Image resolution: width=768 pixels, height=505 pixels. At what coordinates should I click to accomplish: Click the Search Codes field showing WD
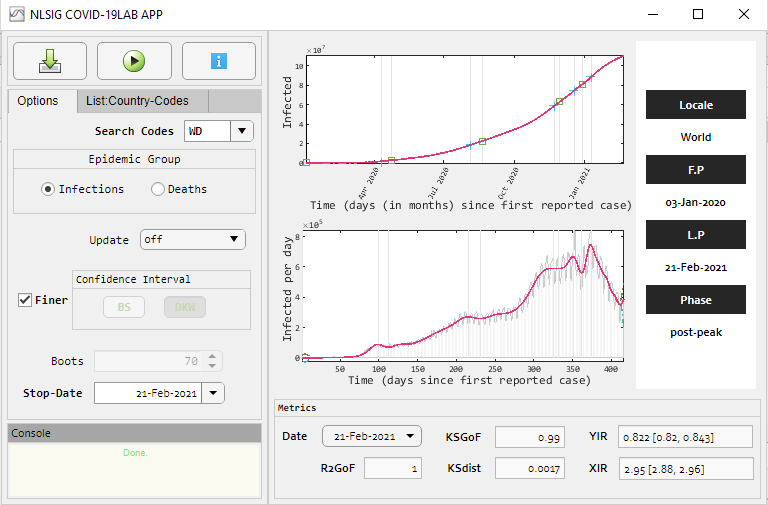[207, 131]
